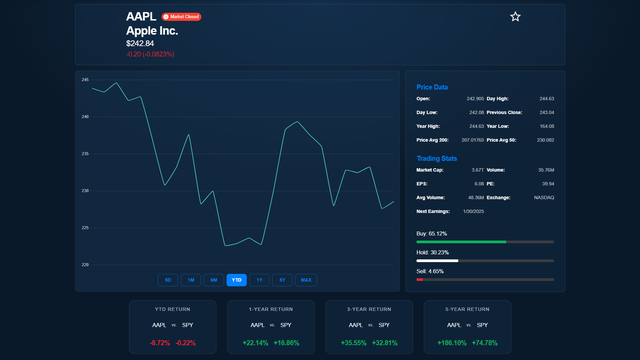This screenshot has width=640, height=360.
Task: Click the Hold: 30.23% label
Action: point(432,253)
